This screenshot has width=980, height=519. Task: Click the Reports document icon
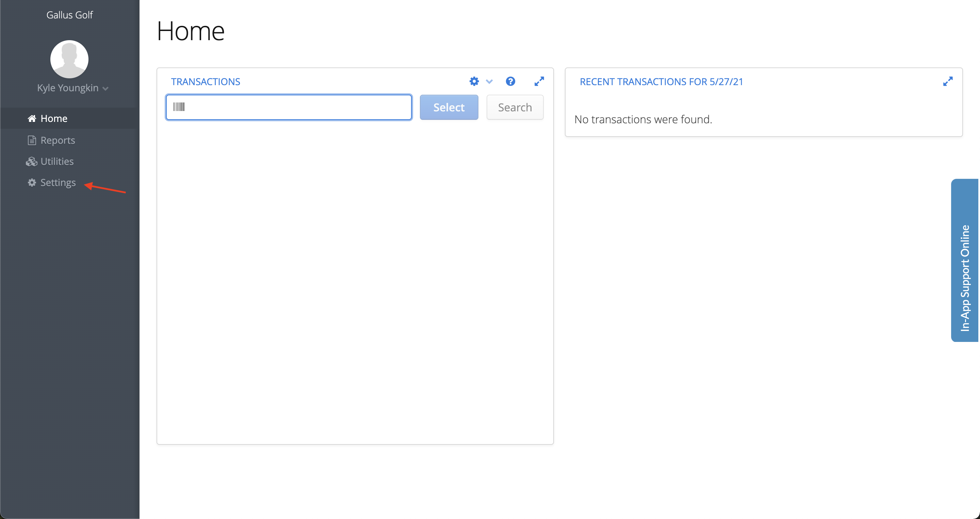[32, 140]
